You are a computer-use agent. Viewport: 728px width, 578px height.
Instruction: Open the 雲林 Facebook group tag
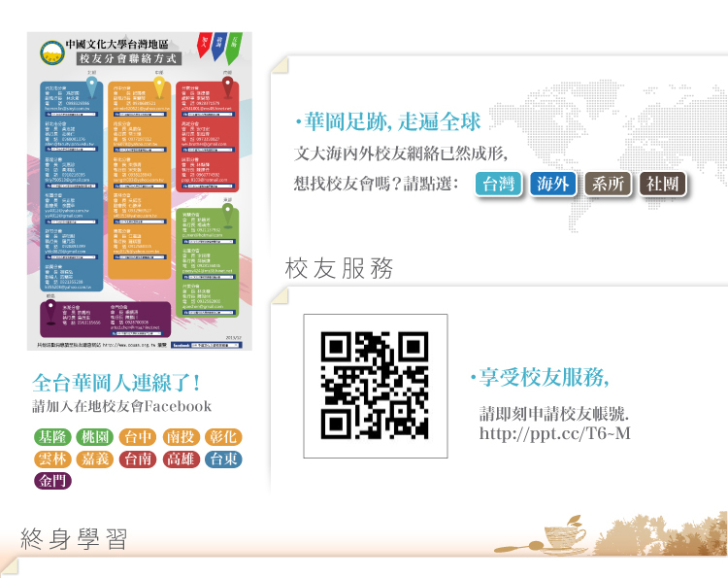point(52,459)
